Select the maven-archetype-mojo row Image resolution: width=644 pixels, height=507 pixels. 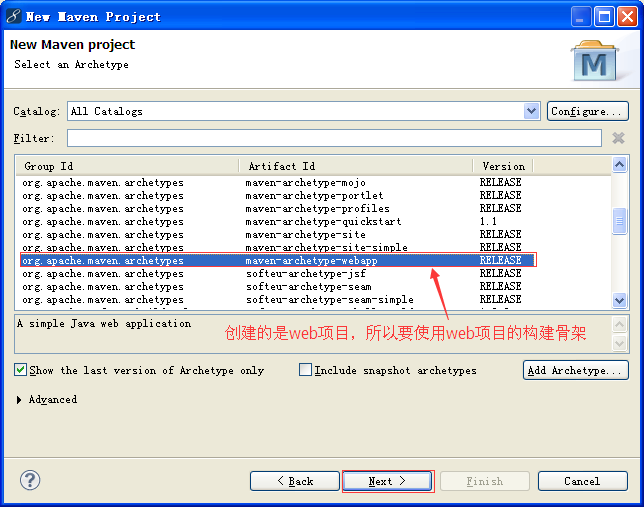[x=278, y=182]
